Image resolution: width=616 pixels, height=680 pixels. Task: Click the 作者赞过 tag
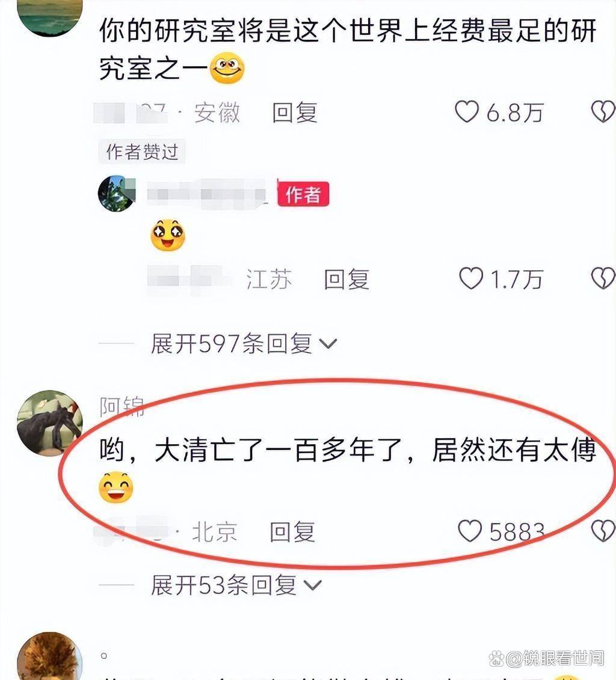click(x=142, y=152)
